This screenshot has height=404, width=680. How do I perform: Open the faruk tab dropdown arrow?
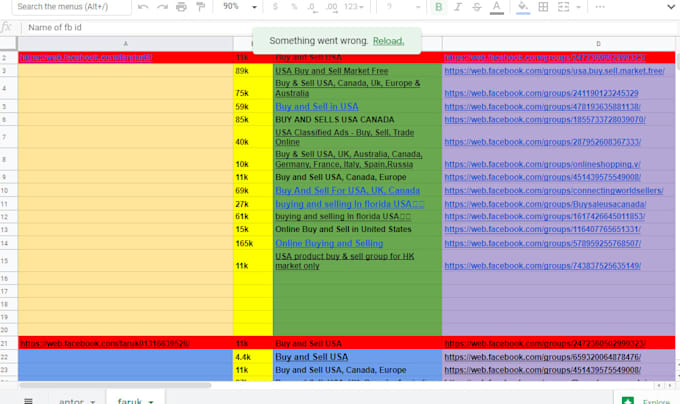(x=151, y=402)
